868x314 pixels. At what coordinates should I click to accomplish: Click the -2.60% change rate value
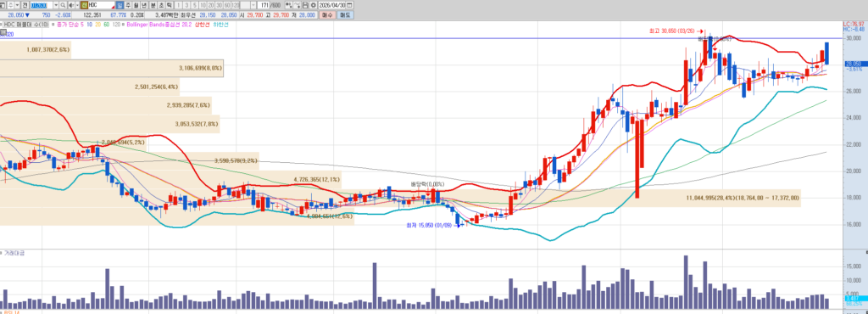[63, 15]
